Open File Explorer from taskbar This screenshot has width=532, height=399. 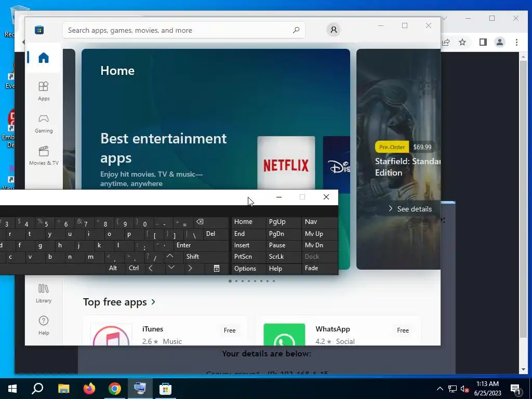tap(63, 389)
